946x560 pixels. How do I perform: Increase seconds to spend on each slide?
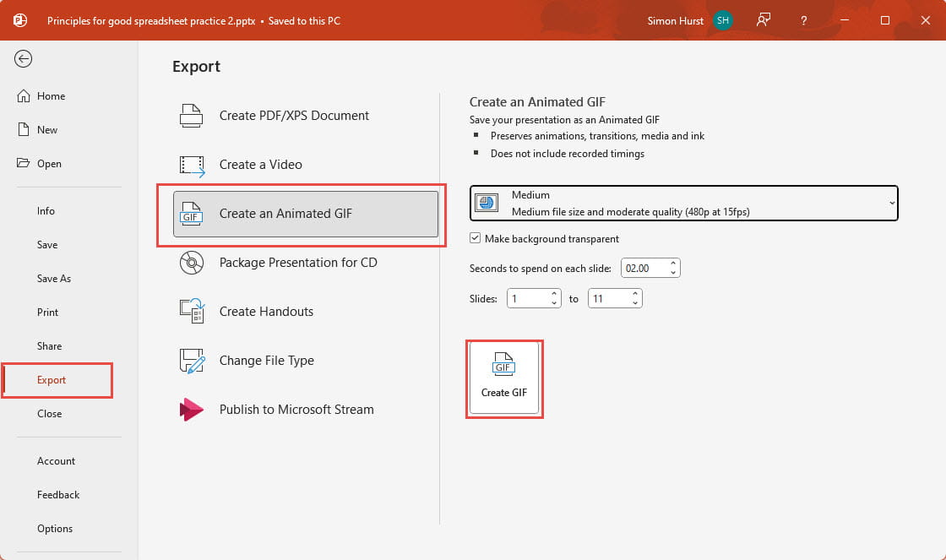(673, 264)
